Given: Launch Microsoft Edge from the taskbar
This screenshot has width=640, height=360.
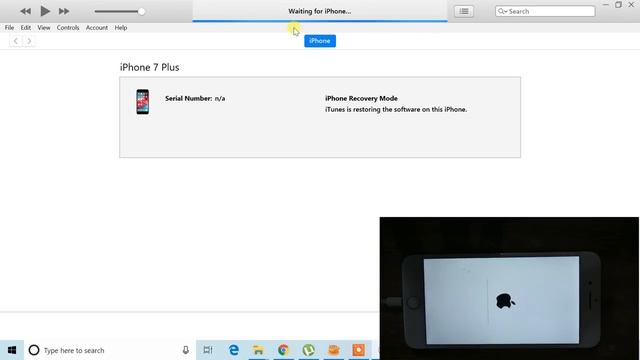Looking at the screenshot, I should (233, 350).
